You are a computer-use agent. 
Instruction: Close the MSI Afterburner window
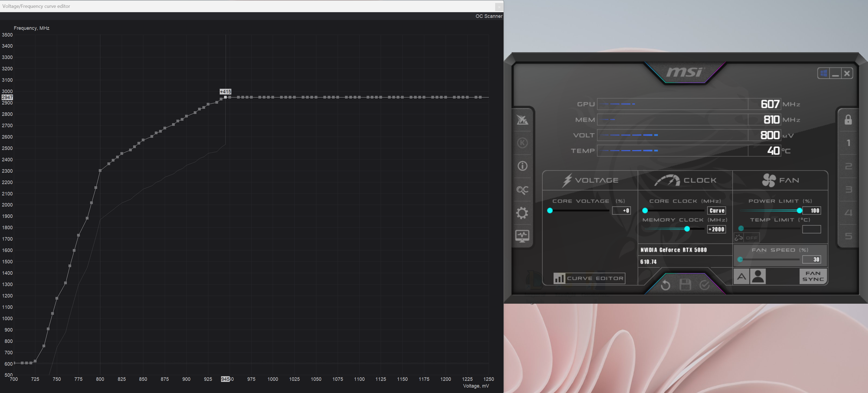pos(847,73)
